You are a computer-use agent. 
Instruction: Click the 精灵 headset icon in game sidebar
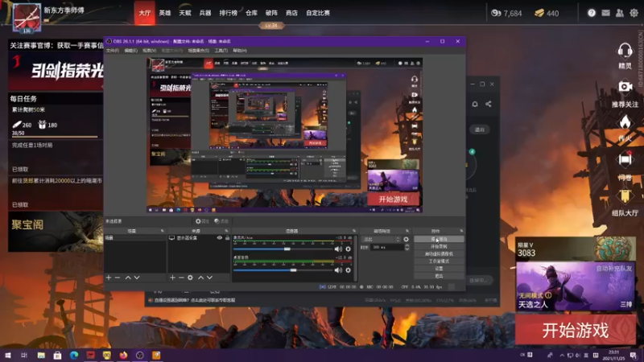click(625, 51)
